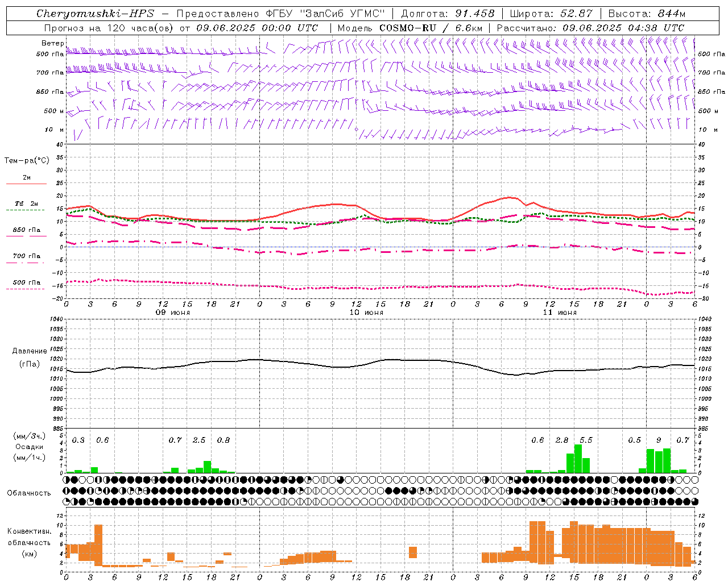
Task: Click the 9 precipitation amount value
Action: [659, 440]
